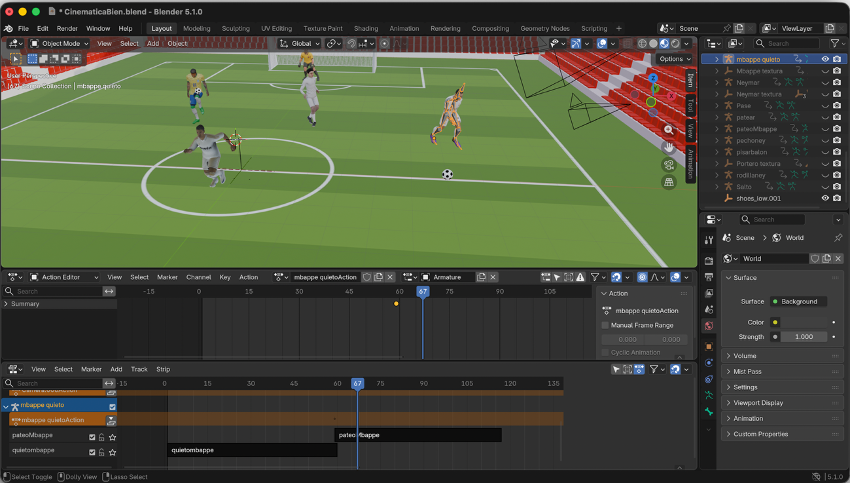Uncheck the pateoMbappe NLA track checkbox

pos(92,436)
